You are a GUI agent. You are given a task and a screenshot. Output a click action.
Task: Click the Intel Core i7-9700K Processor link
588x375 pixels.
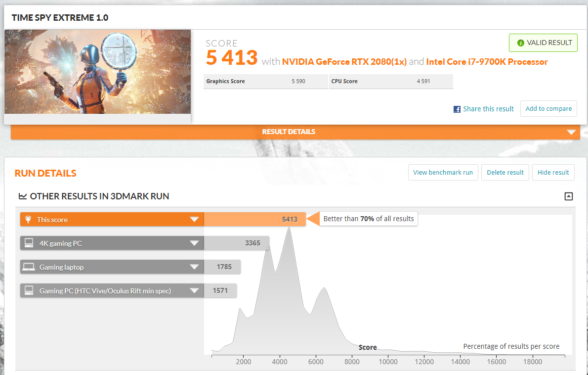(487, 61)
